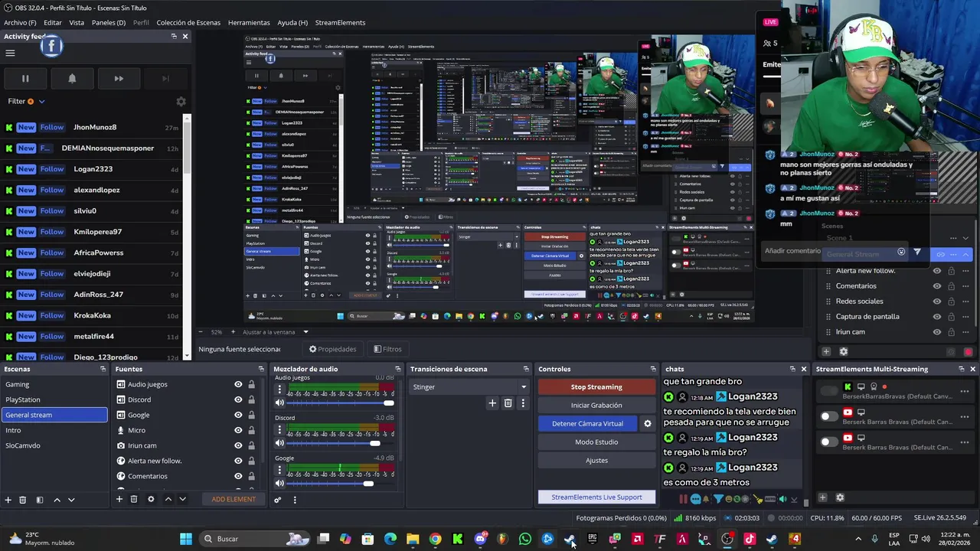Hide the Audio juegos source
The width and height of the screenshot is (980, 551).
[238, 384]
